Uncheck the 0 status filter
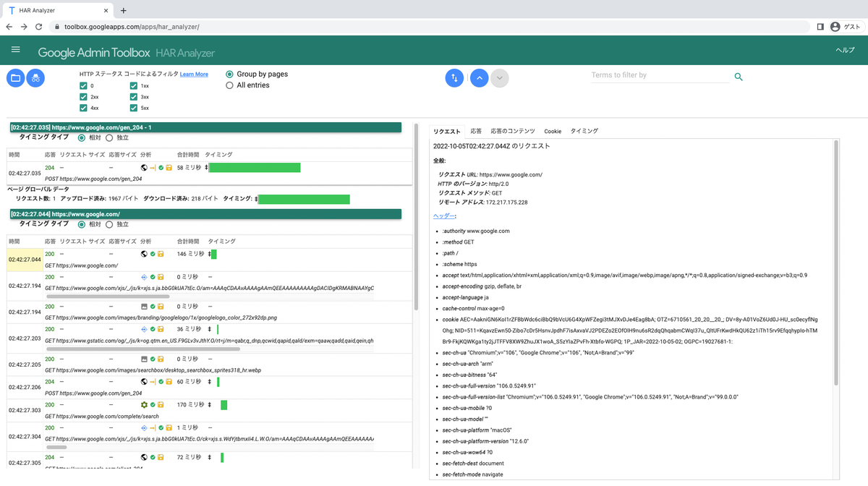 point(83,86)
